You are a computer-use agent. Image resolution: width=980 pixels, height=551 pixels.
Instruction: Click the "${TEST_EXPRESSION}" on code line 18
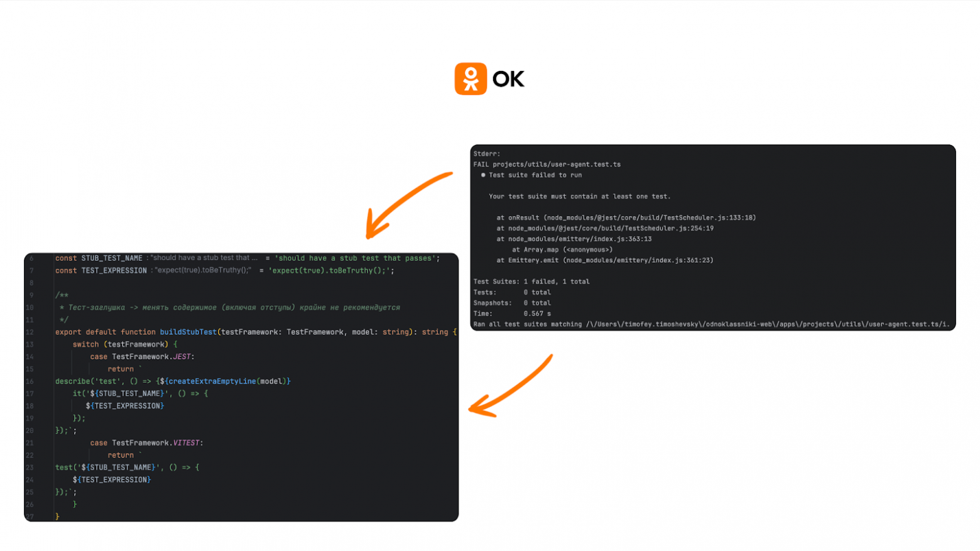(x=125, y=406)
